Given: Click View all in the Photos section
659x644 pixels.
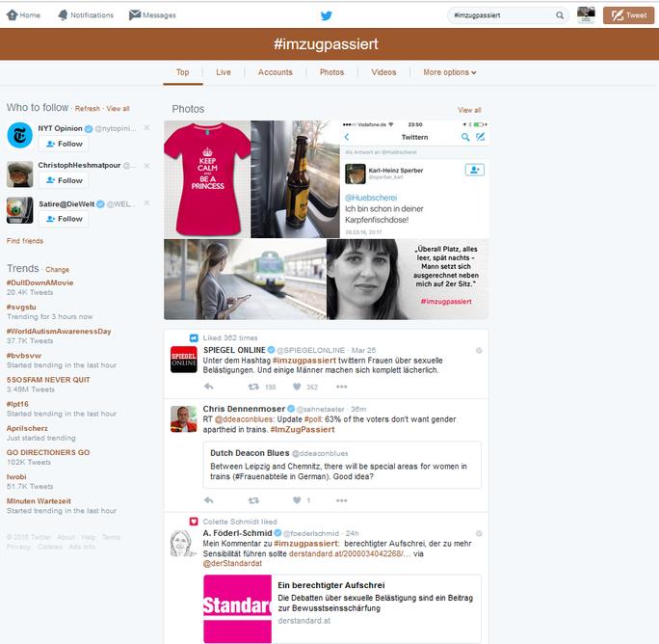Looking at the screenshot, I should 469,110.
